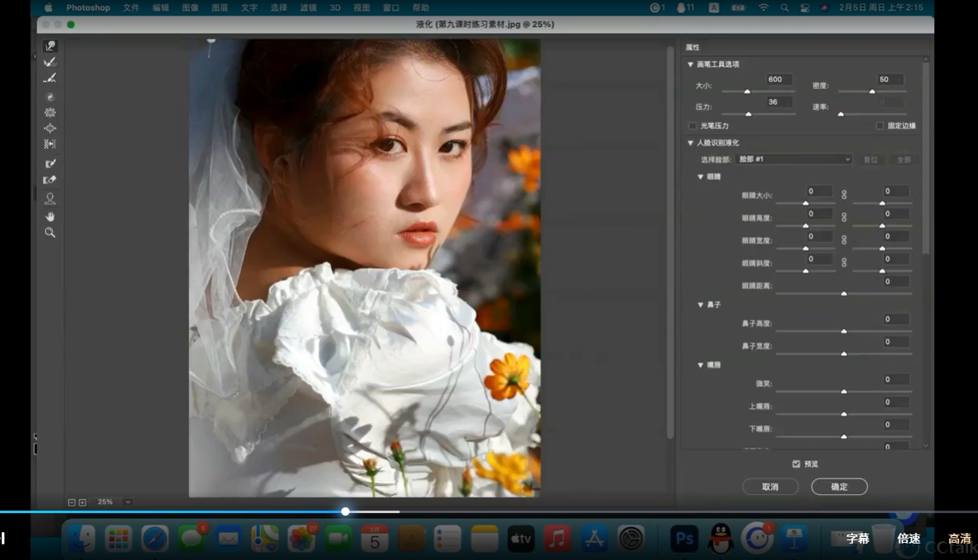Activate the Bloat tool
Screen dimensions: 978x560
(x=50, y=128)
